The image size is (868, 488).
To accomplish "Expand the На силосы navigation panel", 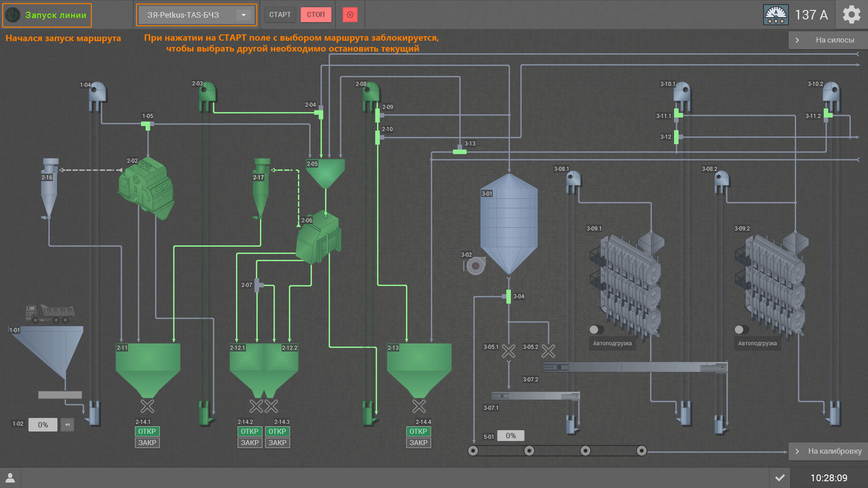I will [x=828, y=40].
